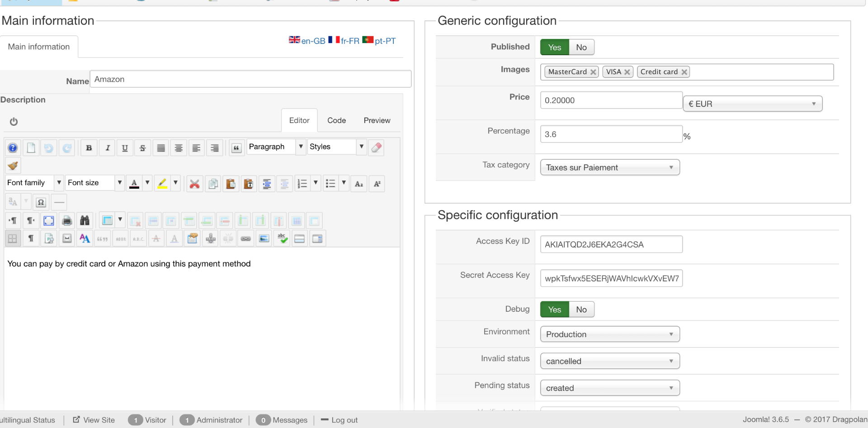
Task: Expand the Environment Production dropdown
Action: click(x=609, y=334)
